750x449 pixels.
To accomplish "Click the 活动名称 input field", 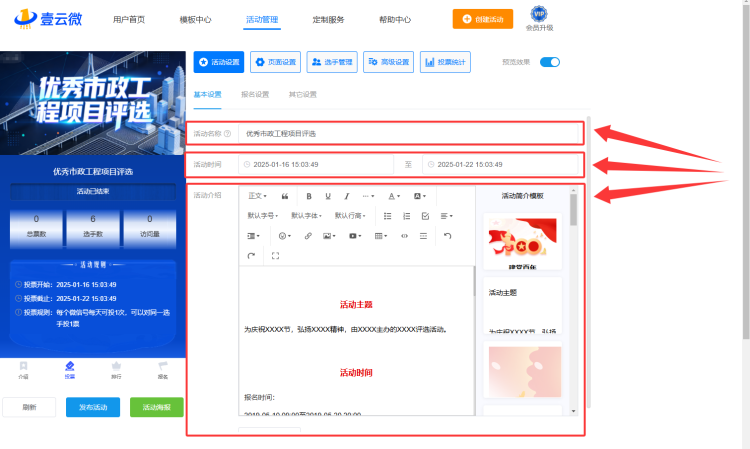I will (x=408, y=134).
